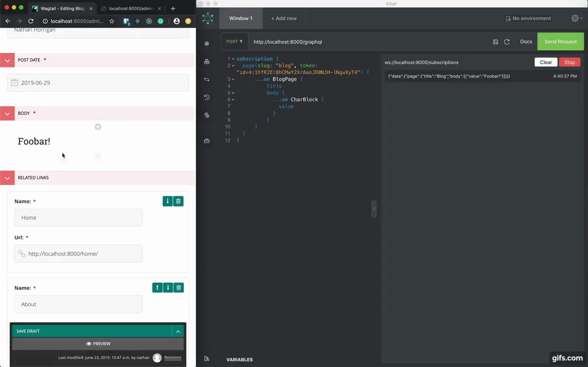Click the Send Request button
This screenshot has width=588, height=367.
(560, 42)
